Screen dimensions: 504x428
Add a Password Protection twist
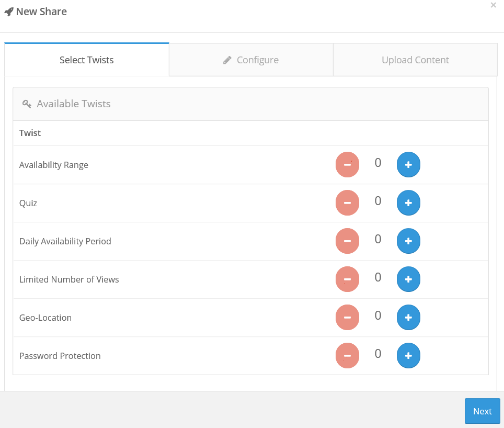click(x=408, y=356)
